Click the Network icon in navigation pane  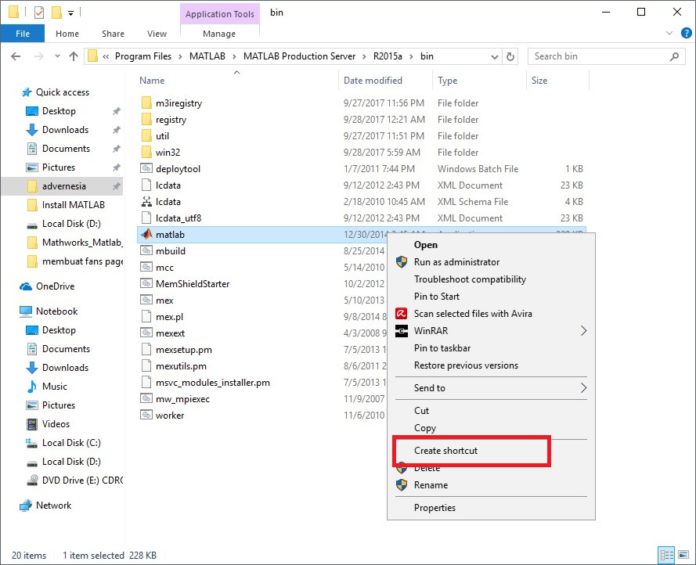click(x=26, y=505)
